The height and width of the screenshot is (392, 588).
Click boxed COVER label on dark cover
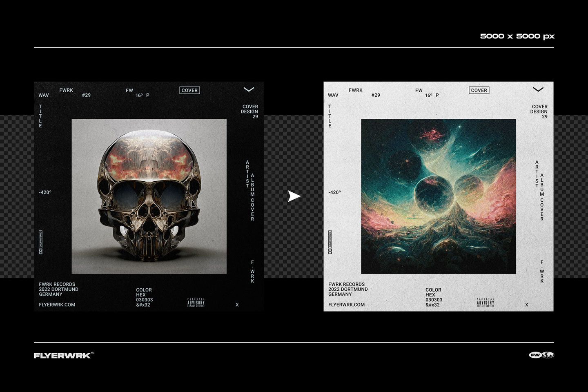click(x=189, y=90)
